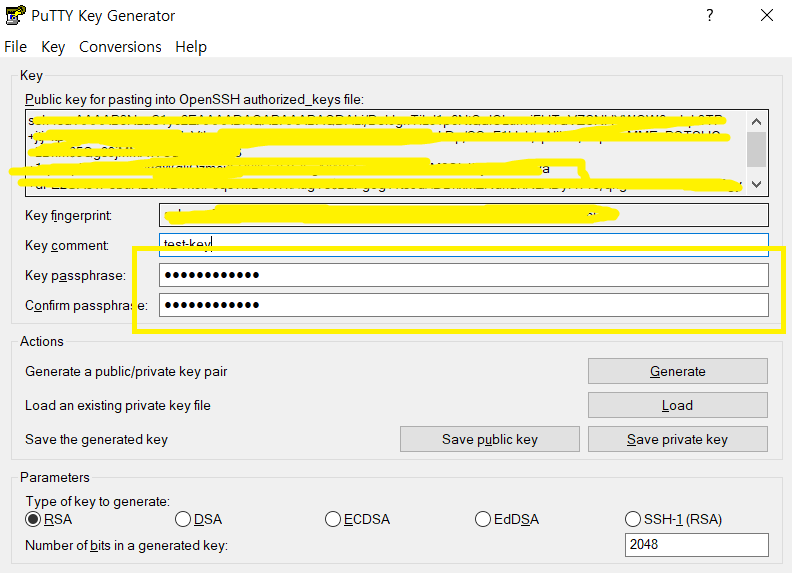Click Save public key button
This screenshot has height=573, width=792.
tap(489, 439)
